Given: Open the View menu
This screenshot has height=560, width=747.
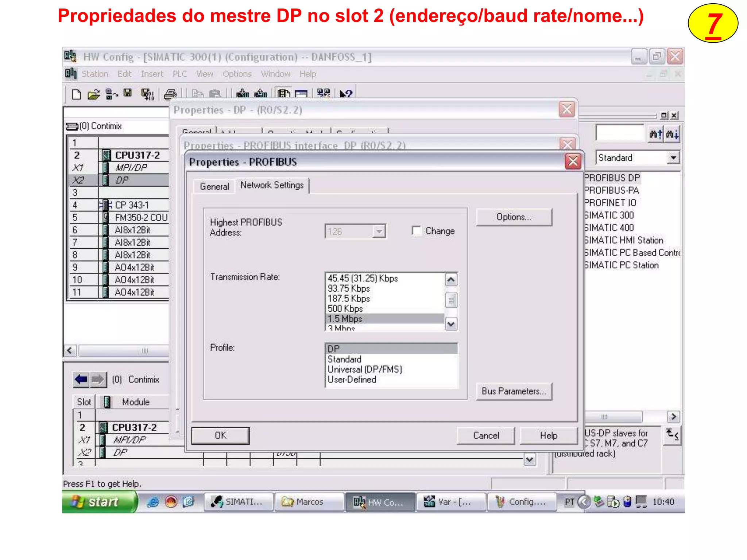Looking at the screenshot, I should point(205,74).
